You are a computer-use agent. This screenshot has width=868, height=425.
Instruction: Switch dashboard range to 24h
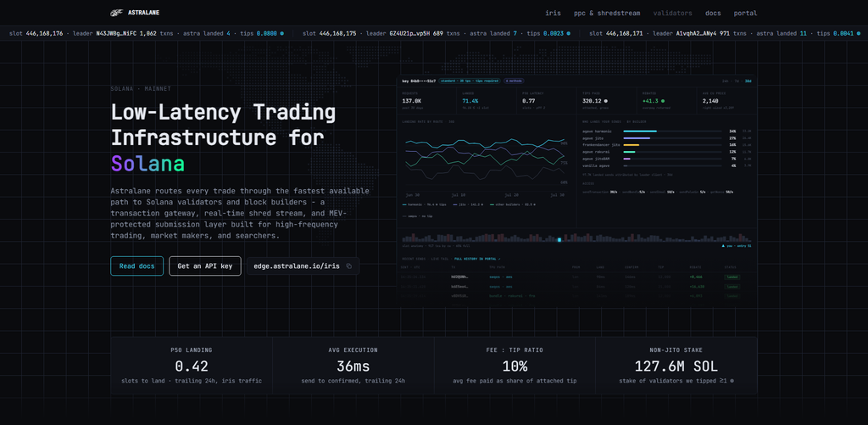725,81
